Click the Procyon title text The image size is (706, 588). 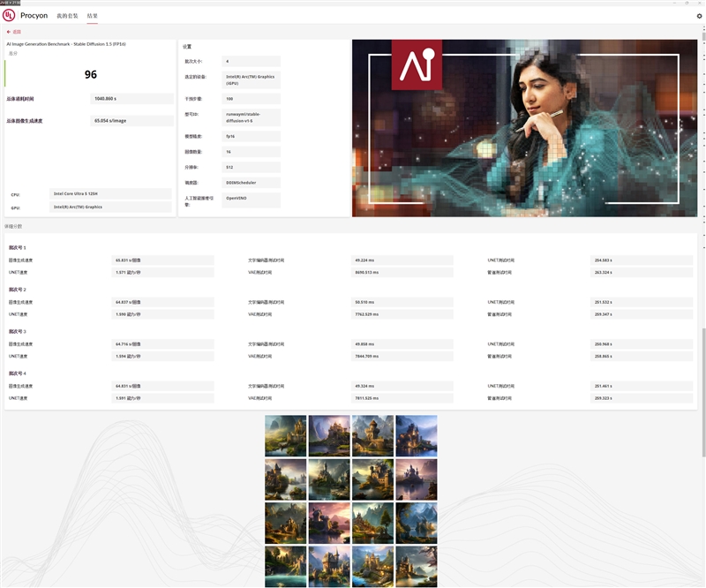coord(34,15)
